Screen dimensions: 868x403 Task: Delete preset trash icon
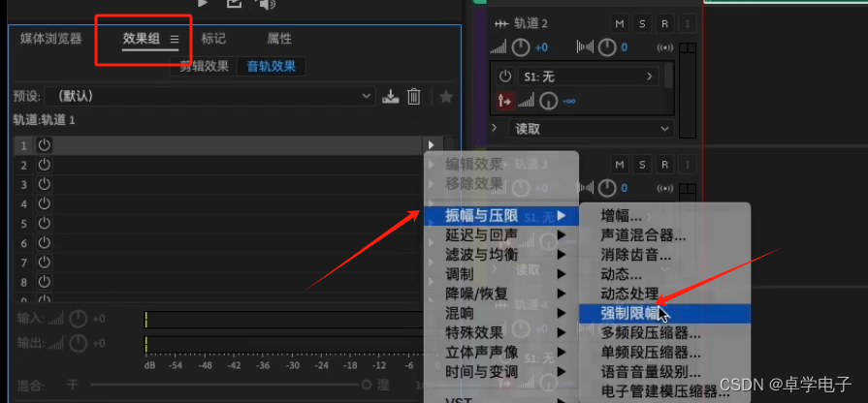[413, 97]
